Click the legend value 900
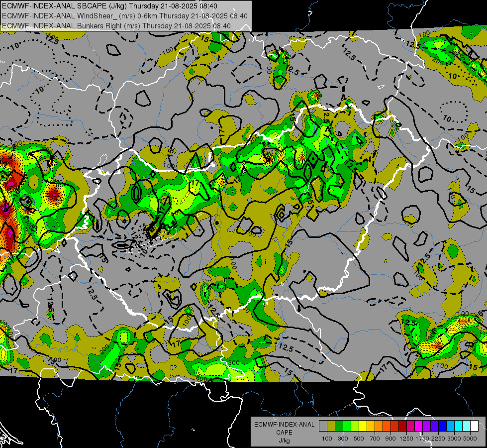The image size is (487, 448). pyautogui.click(x=390, y=439)
